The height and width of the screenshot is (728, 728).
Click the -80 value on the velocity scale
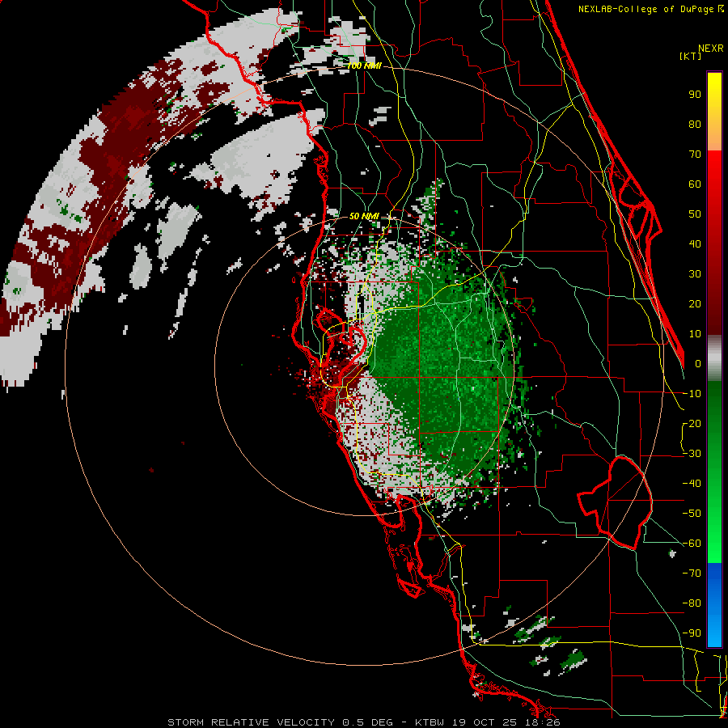(692, 603)
